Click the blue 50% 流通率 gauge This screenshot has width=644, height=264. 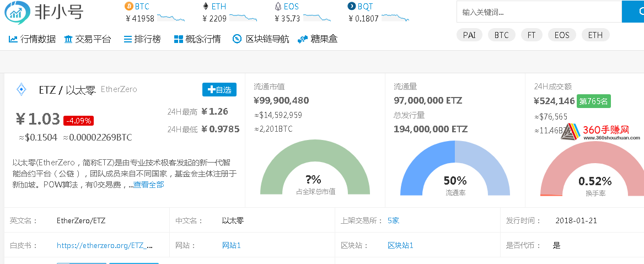click(455, 168)
